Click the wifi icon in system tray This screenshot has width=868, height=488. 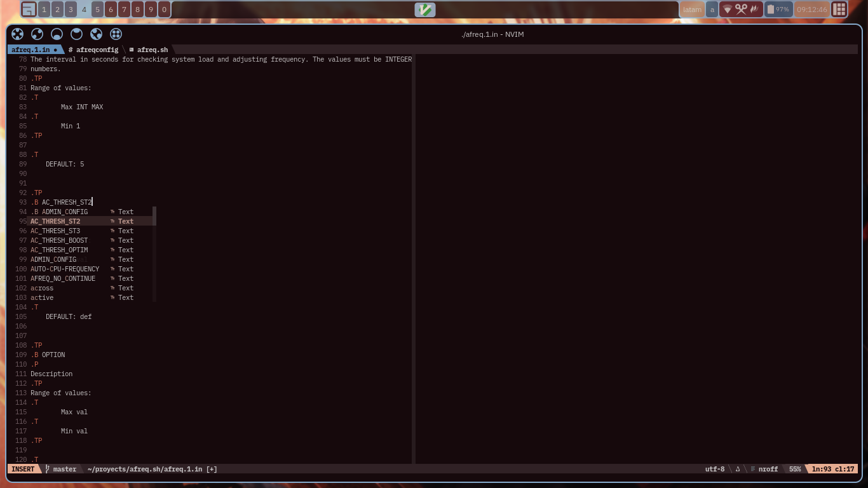pyautogui.click(x=728, y=10)
